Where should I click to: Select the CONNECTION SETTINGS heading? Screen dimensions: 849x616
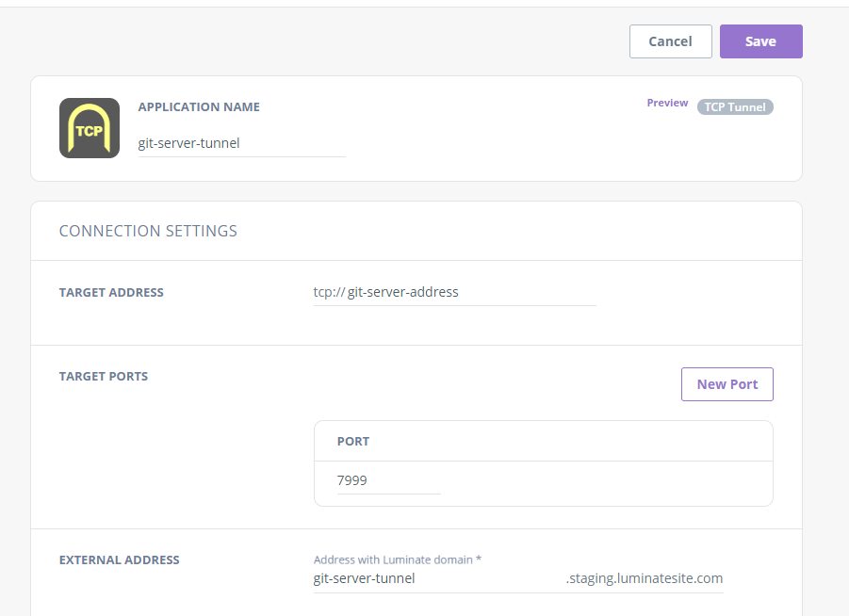pos(148,231)
